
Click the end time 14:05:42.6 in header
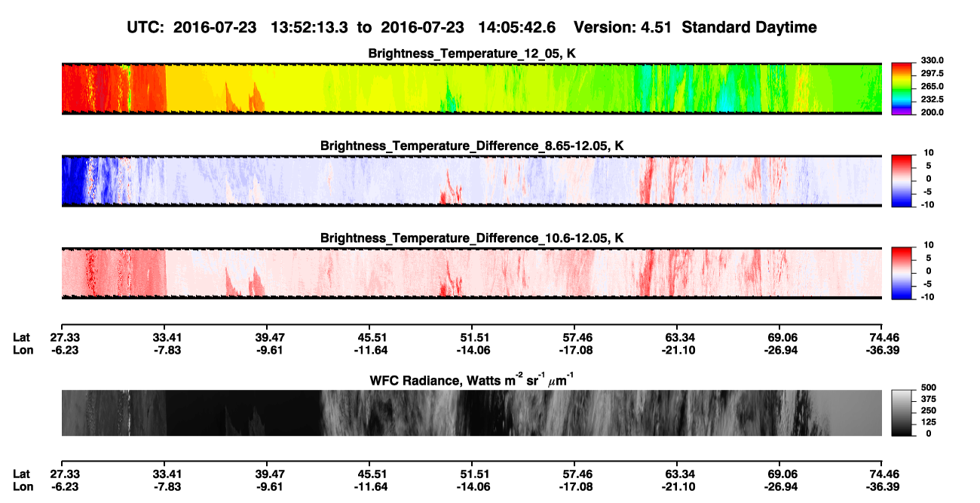click(517, 28)
